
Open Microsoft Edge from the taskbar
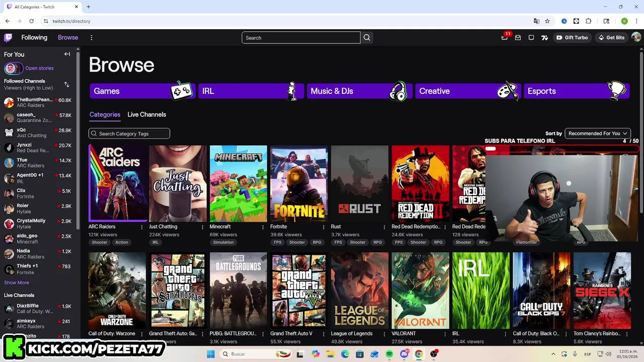[x=345, y=354]
